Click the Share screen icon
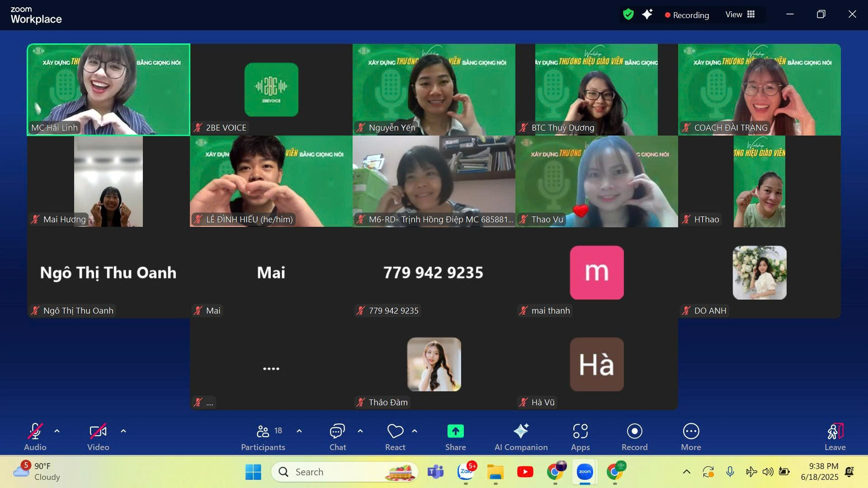This screenshot has height=488, width=868. pyautogui.click(x=455, y=432)
